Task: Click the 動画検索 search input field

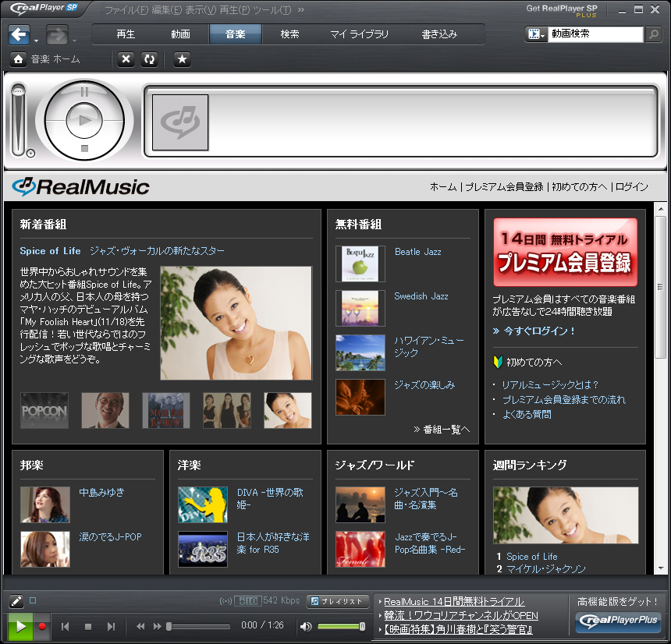Action: tap(597, 34)
